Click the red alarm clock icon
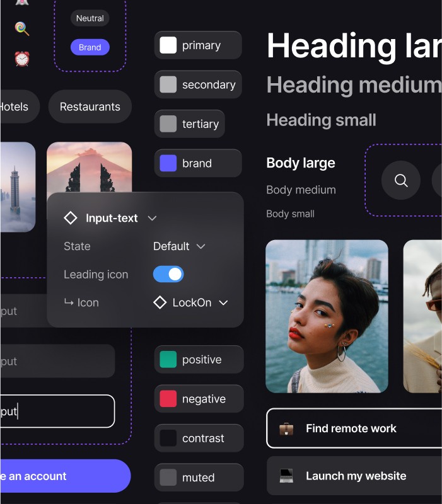 coord(22,59)
